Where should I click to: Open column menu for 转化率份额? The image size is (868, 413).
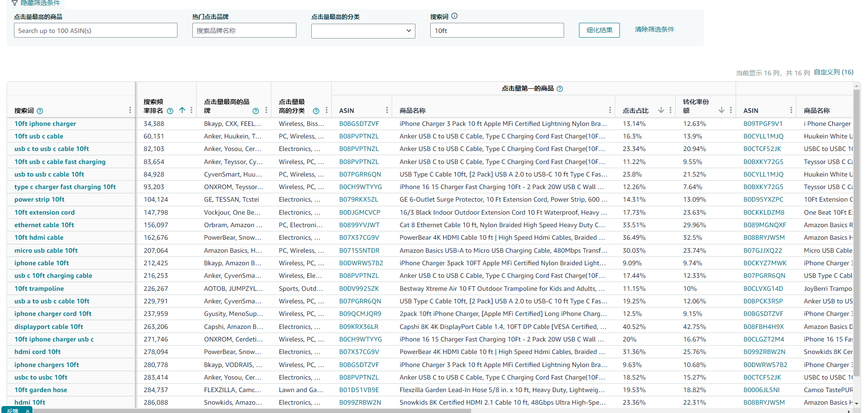click(x=731, y=110)
